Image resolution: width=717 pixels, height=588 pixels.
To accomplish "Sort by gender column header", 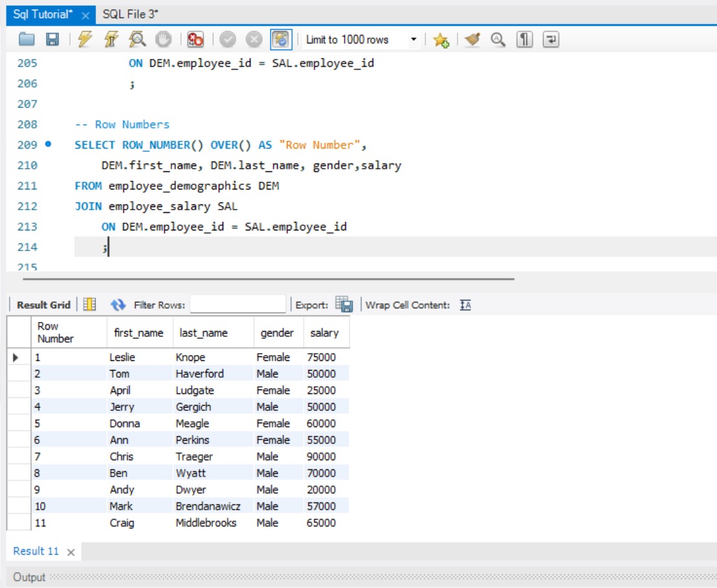I will [x=278, y=332].
